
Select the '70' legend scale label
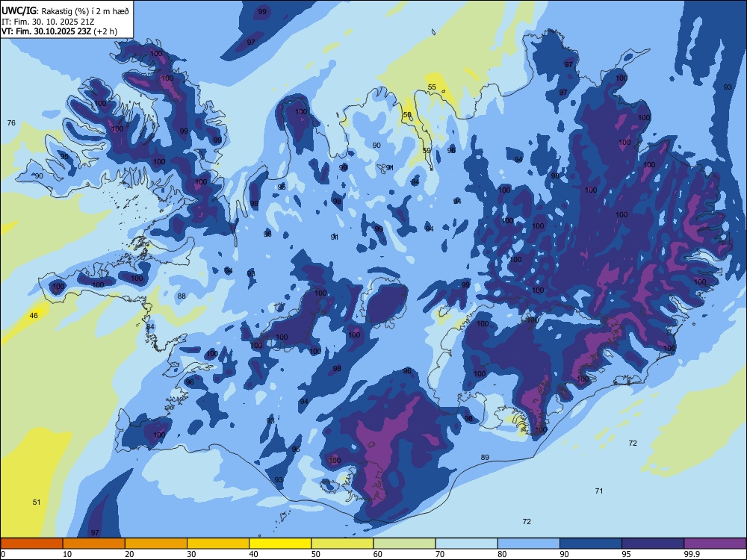[x=440, y=554]
